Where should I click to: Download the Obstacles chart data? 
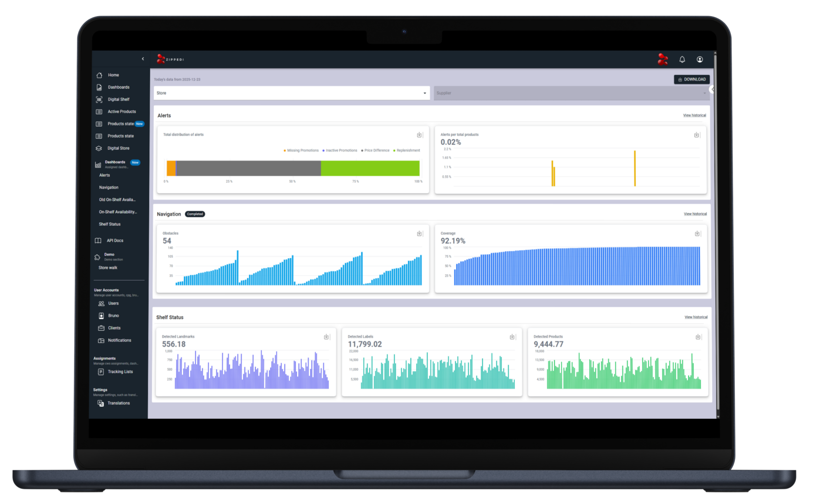click(419, 234)
